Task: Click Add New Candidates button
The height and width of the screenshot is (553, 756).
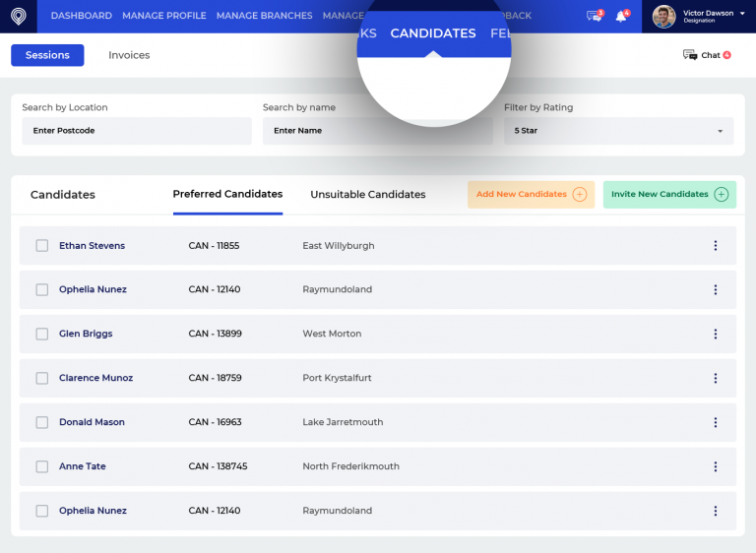Action: tap(531, 195)
